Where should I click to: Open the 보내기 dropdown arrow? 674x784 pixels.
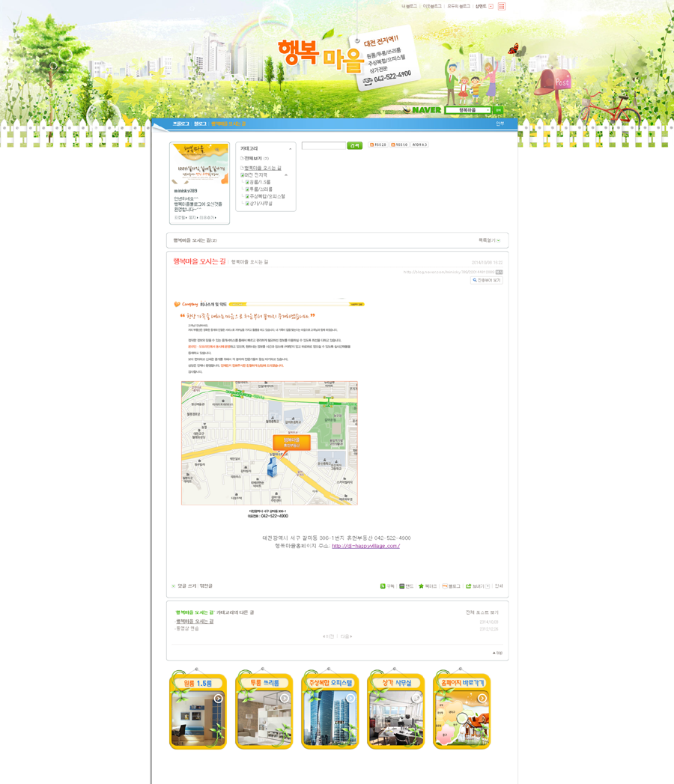488,586
